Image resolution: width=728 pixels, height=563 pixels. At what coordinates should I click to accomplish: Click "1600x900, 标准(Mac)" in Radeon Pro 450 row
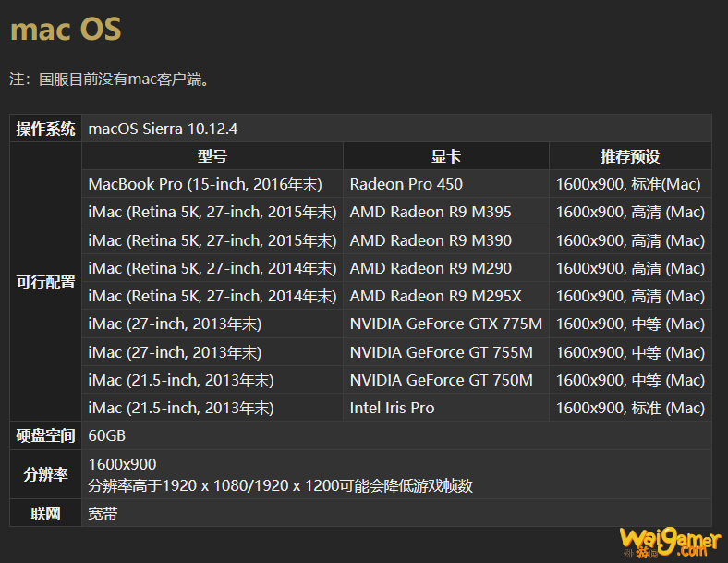click(630, 184)
